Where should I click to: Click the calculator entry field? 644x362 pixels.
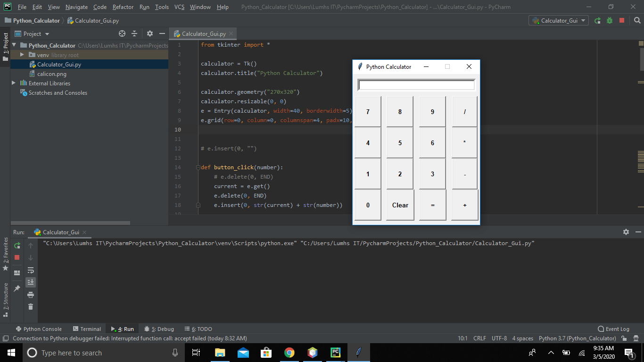415,84
